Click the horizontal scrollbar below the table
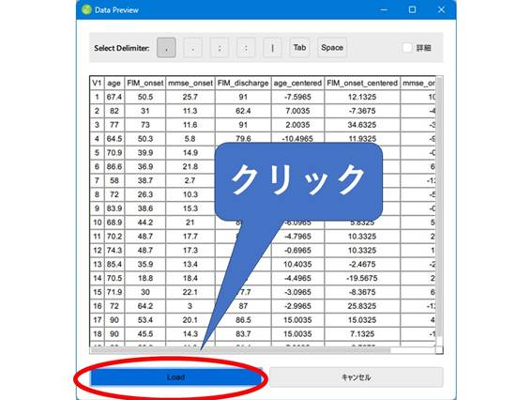Screen dimensions: 532x400 coord(263,350)
